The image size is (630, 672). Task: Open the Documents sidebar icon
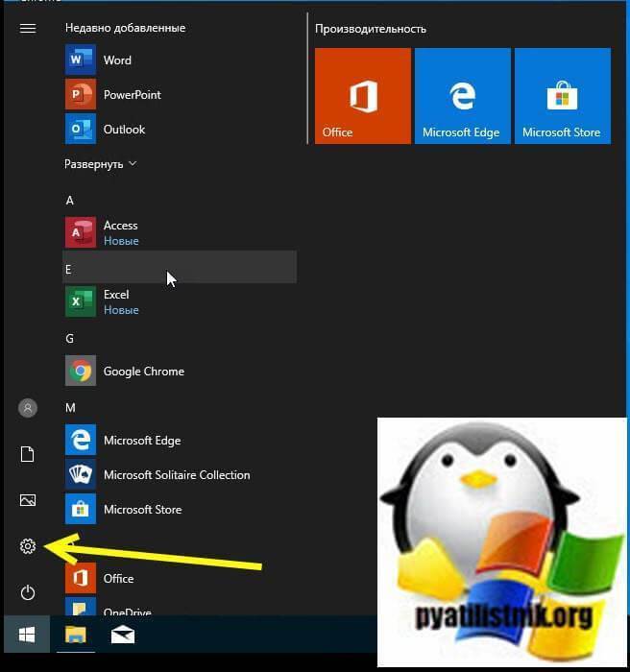(x=28, y=454)
